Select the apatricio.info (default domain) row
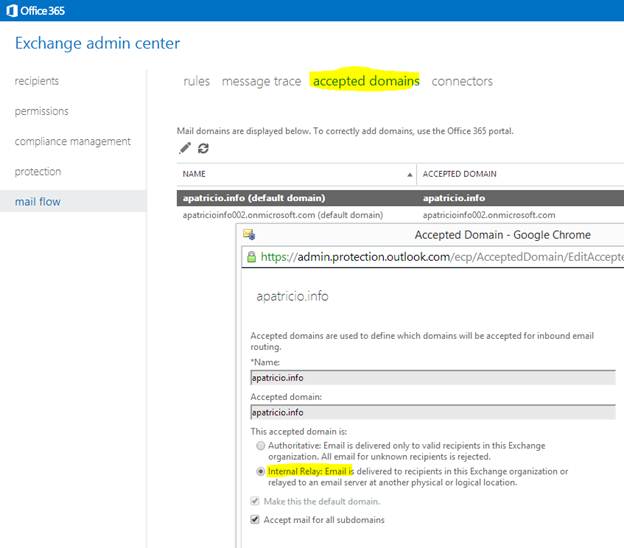Screen dimensions: 624x548 [400, 198]
